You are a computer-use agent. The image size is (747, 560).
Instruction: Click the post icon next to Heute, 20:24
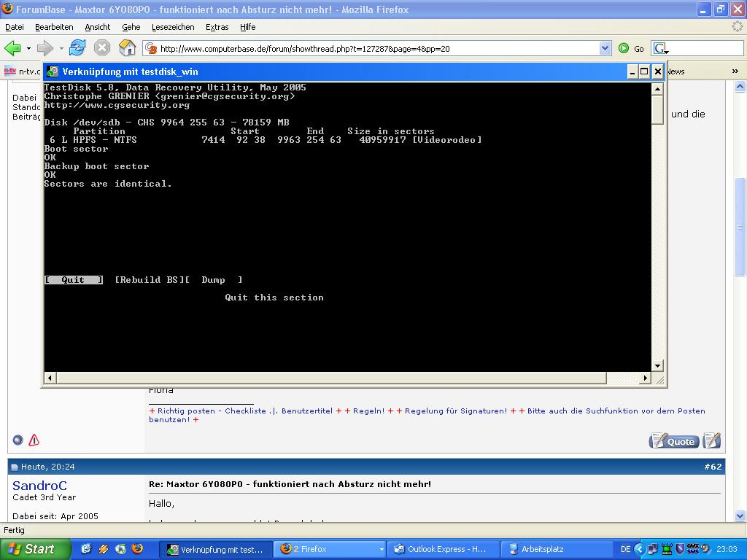[x=15, y=467]
